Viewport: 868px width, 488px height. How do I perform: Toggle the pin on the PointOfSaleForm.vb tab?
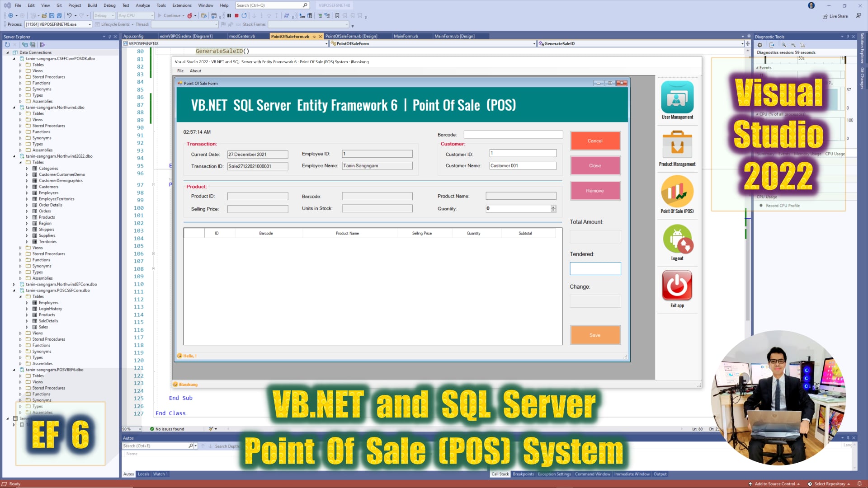(314, 36)
